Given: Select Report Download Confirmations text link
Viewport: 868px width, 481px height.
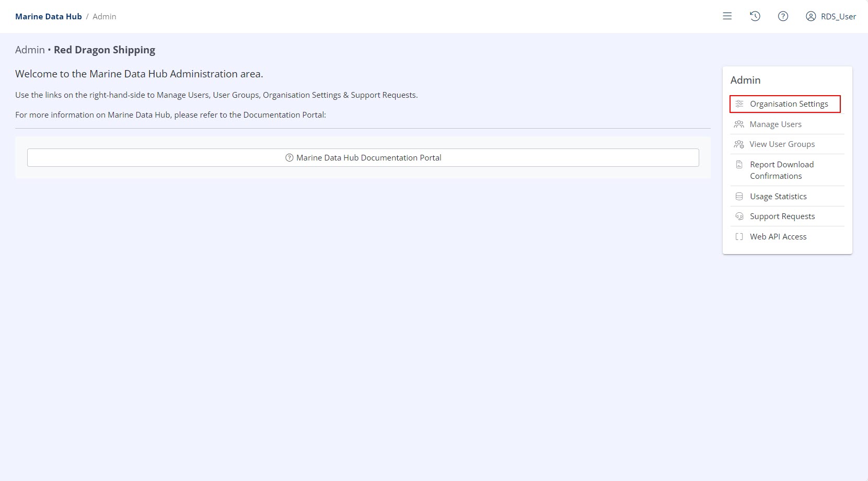Looking at the screenshot, I should tap(781, 170).
